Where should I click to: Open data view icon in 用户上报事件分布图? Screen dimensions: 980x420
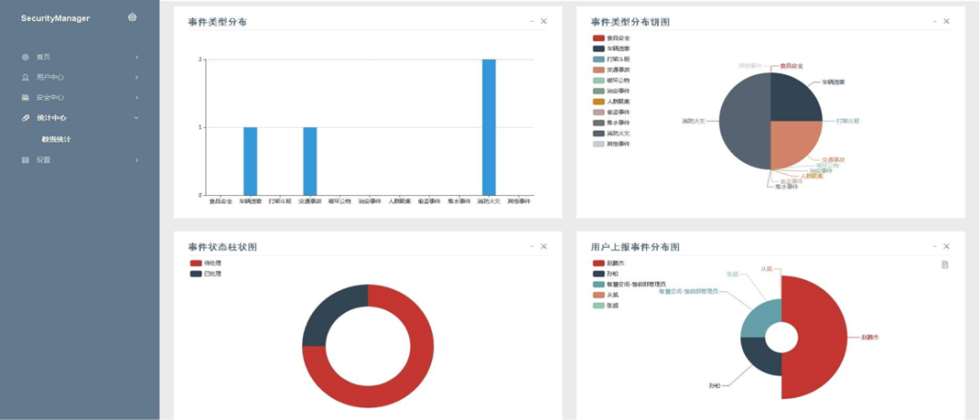point(945,264)
